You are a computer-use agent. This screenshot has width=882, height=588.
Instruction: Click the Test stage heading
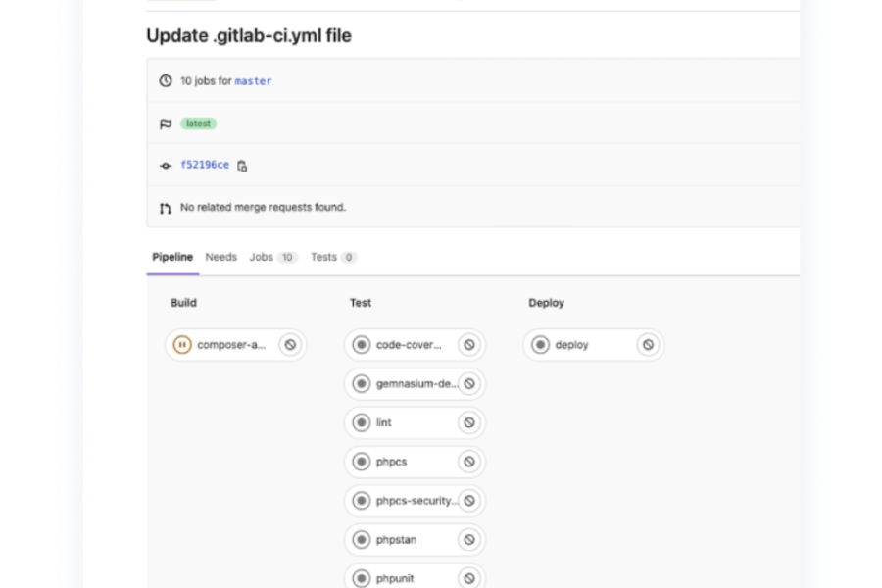pyautogui.click(x=361, y=303)
